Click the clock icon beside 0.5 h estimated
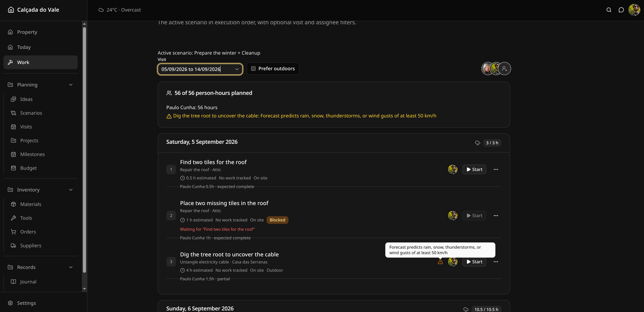This screenshot has width=644, height=312. click(182, 178)
